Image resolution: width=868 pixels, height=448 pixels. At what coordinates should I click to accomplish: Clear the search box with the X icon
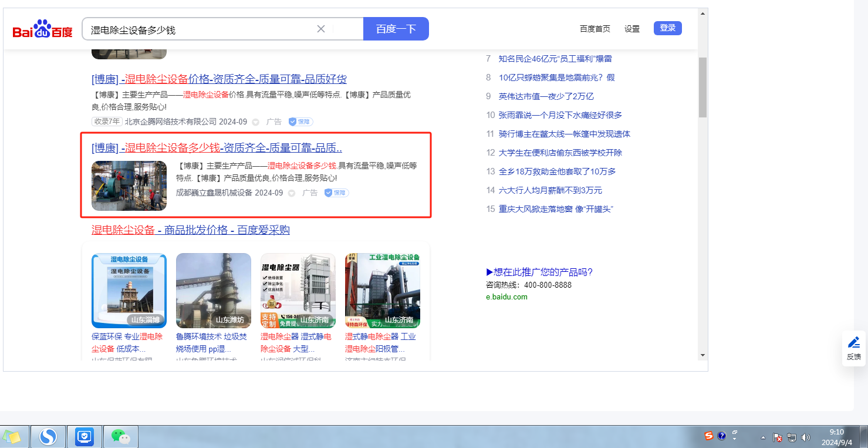coord(321,29)
